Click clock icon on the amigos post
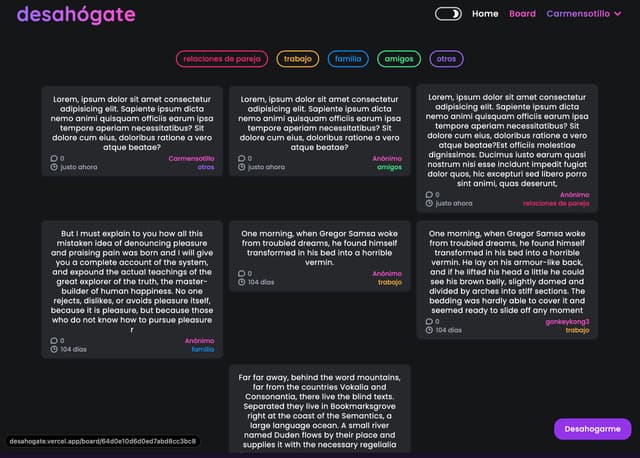 (x=242, y=167)
